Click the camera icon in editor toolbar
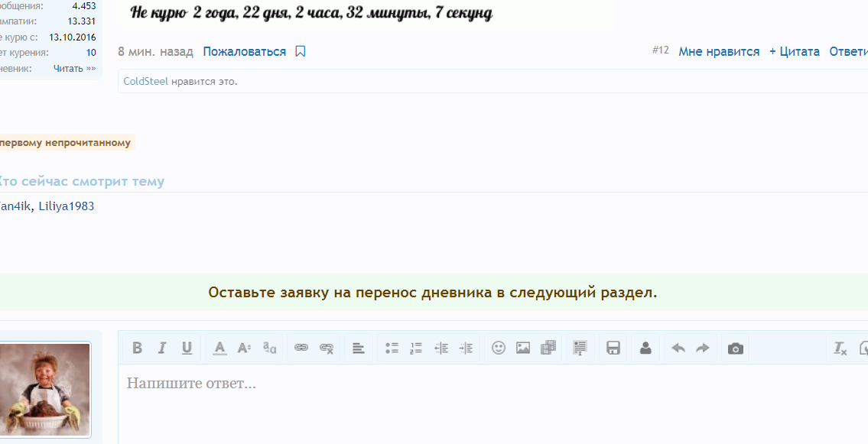 [x=735, y=348]
